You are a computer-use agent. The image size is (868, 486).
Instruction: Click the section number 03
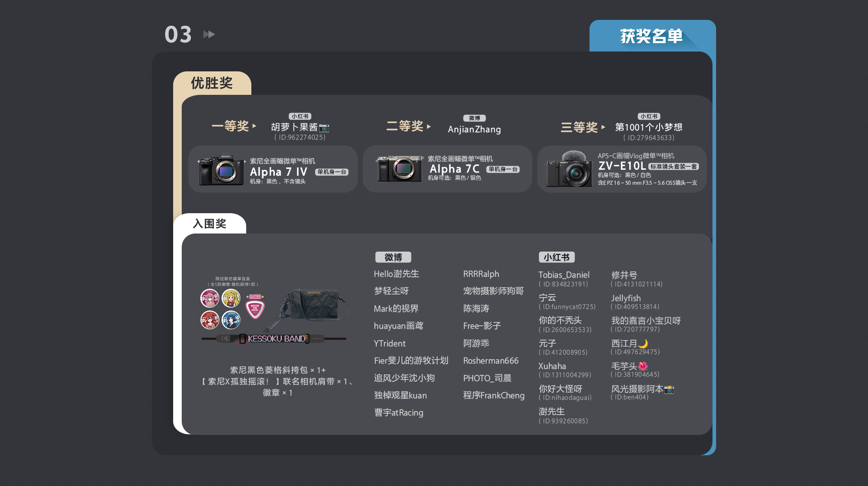178,35
